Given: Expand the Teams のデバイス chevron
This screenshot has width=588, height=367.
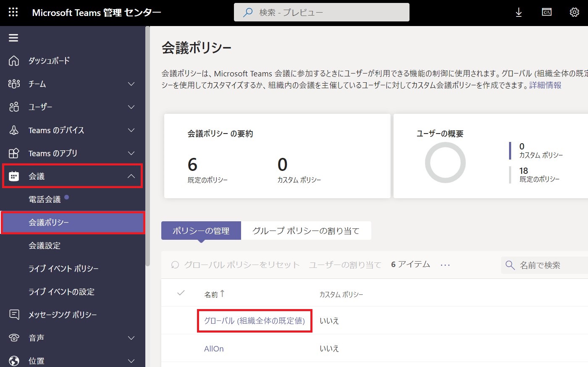Looking at the screenshot, I should (131, 130).
